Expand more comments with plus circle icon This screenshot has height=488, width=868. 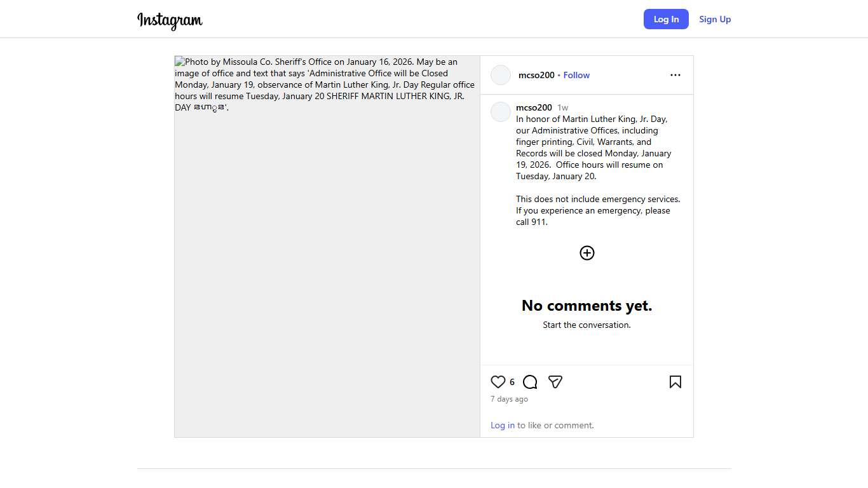[x=587, y=253]
